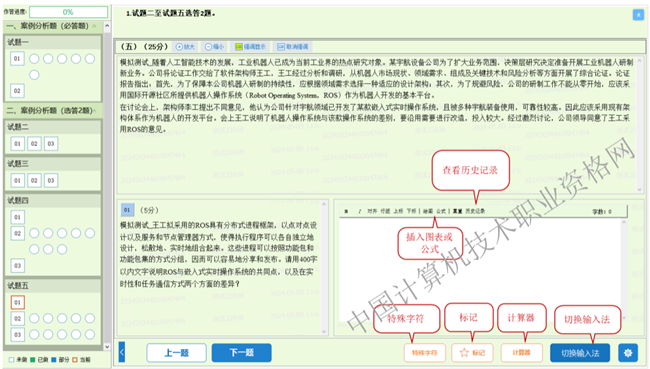
Task: Select first circle option of 试题四 question 02
Action: tap(34, 233)
